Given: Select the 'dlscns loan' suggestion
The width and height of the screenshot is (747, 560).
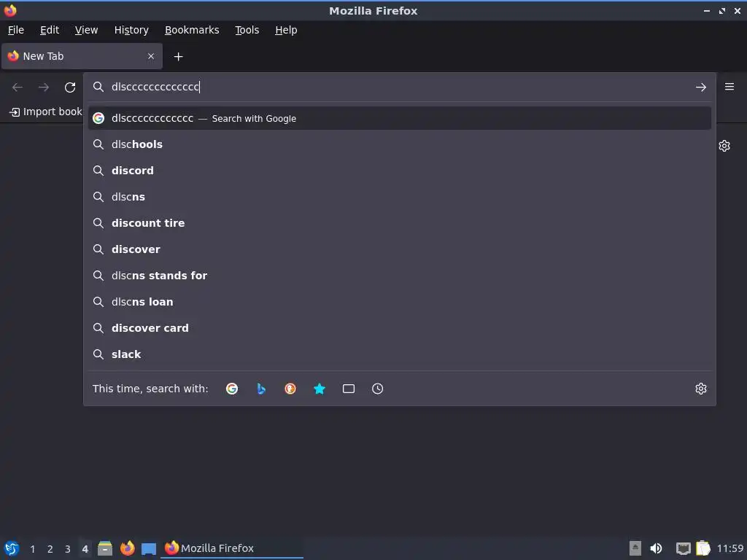Looking at the screenshot, I should point(399,301).
